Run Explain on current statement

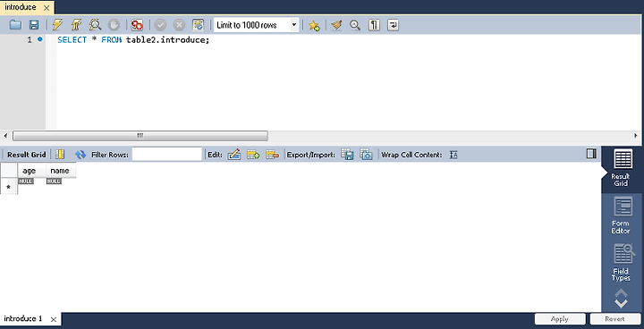pos(96,25)
